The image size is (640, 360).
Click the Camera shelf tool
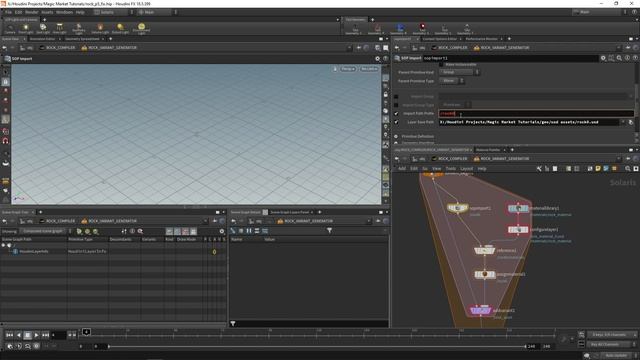pos(10,29)
